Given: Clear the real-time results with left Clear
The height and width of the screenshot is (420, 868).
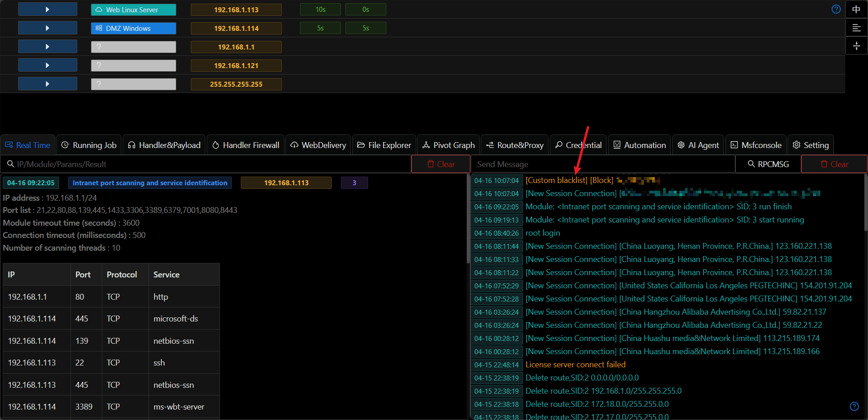Looking at the screenshot, I should pos(440,164).
